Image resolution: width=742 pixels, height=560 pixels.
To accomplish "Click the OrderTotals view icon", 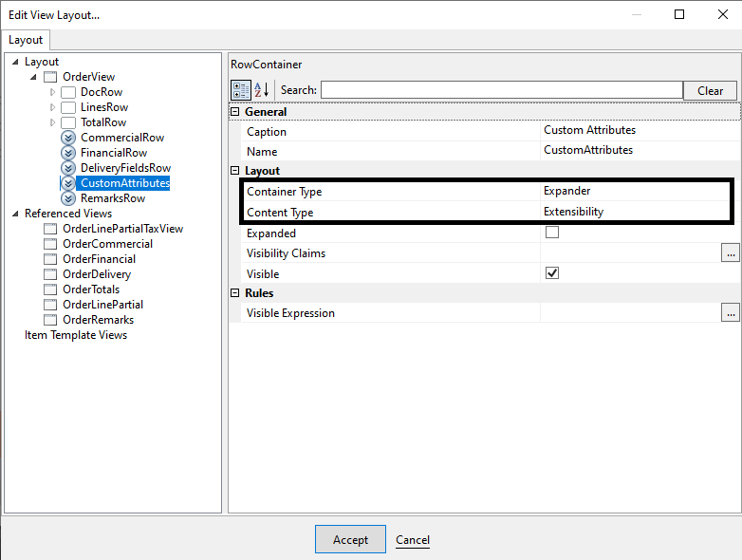I will point(50,289).
